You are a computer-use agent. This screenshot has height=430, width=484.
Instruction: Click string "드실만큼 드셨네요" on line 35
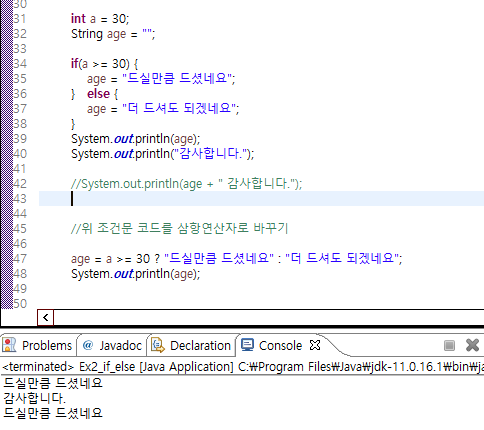pos(177,79)
